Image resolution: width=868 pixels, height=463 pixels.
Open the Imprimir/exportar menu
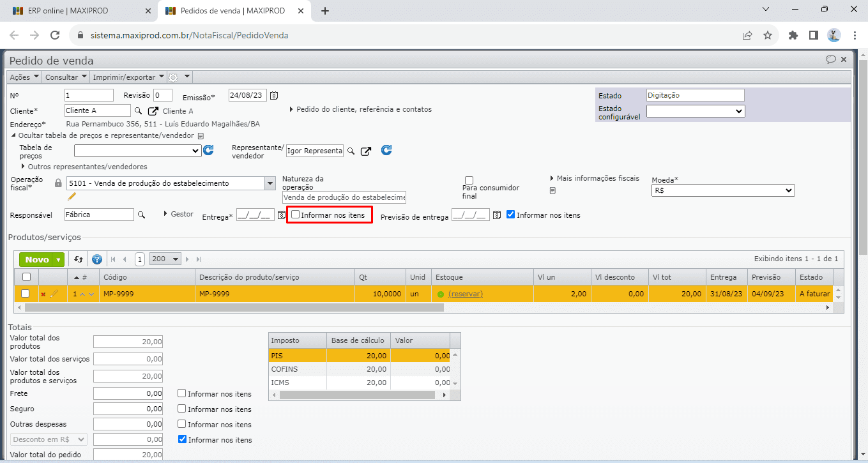click(x=128, y=77)
